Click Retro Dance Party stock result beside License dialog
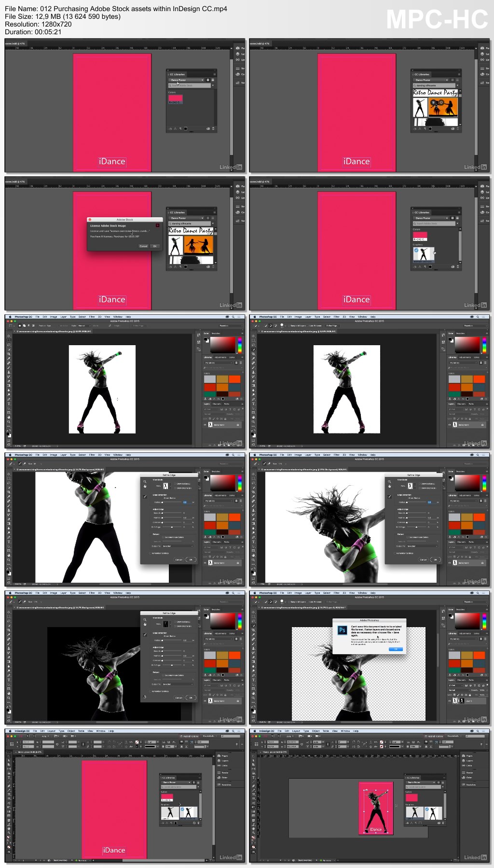 click(x=191, y=231)
